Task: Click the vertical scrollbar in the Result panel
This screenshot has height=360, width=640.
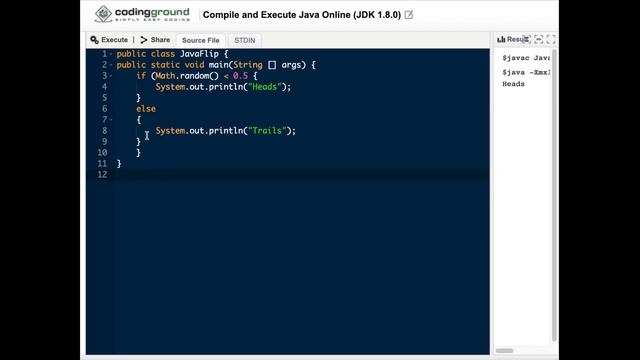Action: (x=554, y=195)
